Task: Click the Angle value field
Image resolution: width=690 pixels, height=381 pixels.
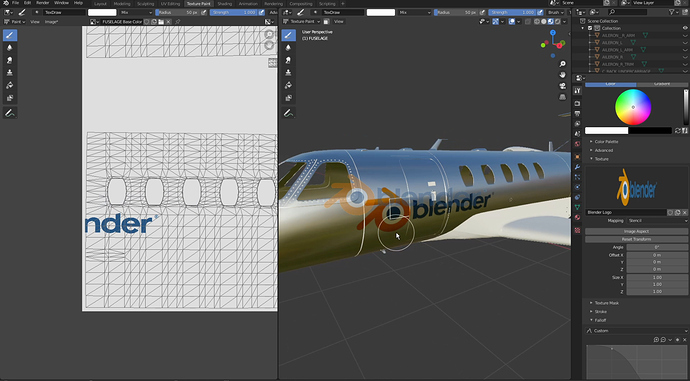Action: 657,247
